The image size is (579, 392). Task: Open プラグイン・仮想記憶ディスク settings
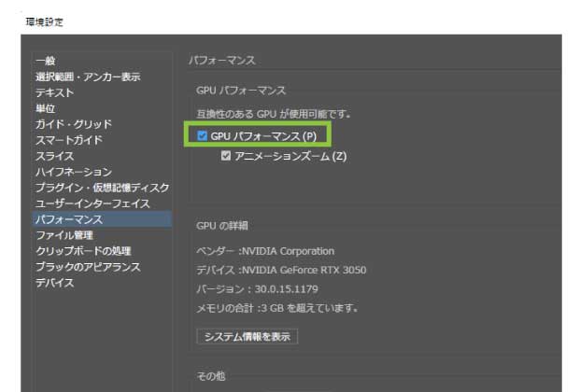[103, 188]
